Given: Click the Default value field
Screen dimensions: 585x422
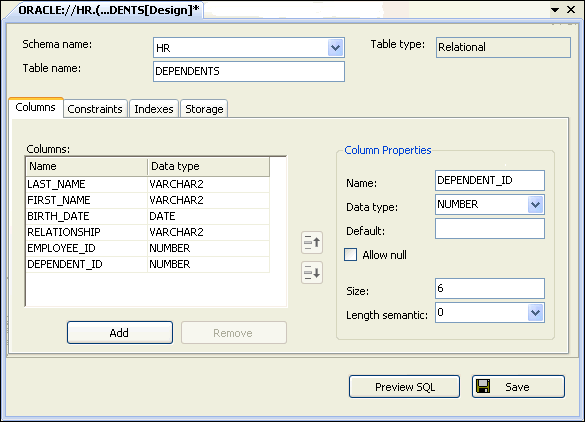Looking at the screenshot, I should coord(489,228).
